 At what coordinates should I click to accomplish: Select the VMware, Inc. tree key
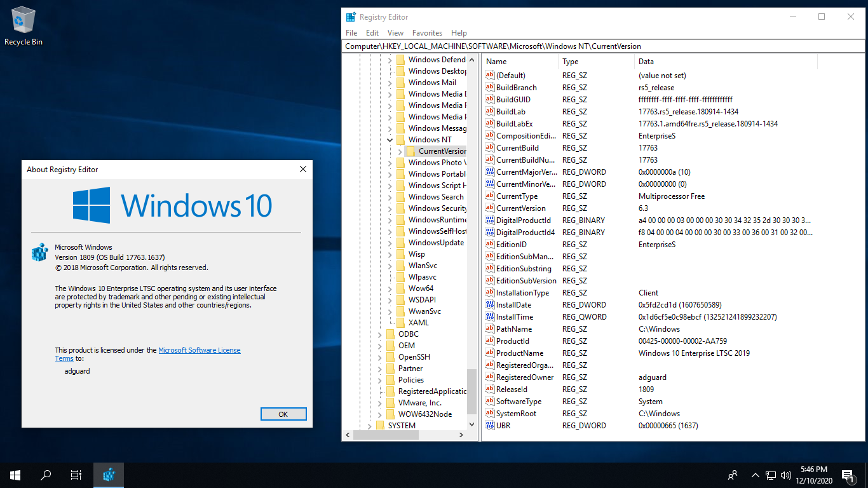click(x=419, y=402)
